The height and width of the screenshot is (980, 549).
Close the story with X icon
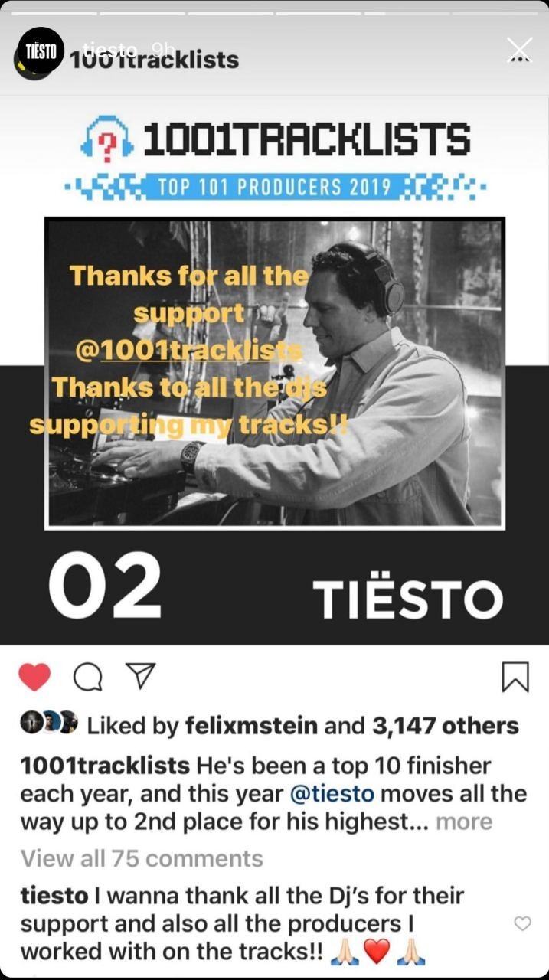coord(520,50)
